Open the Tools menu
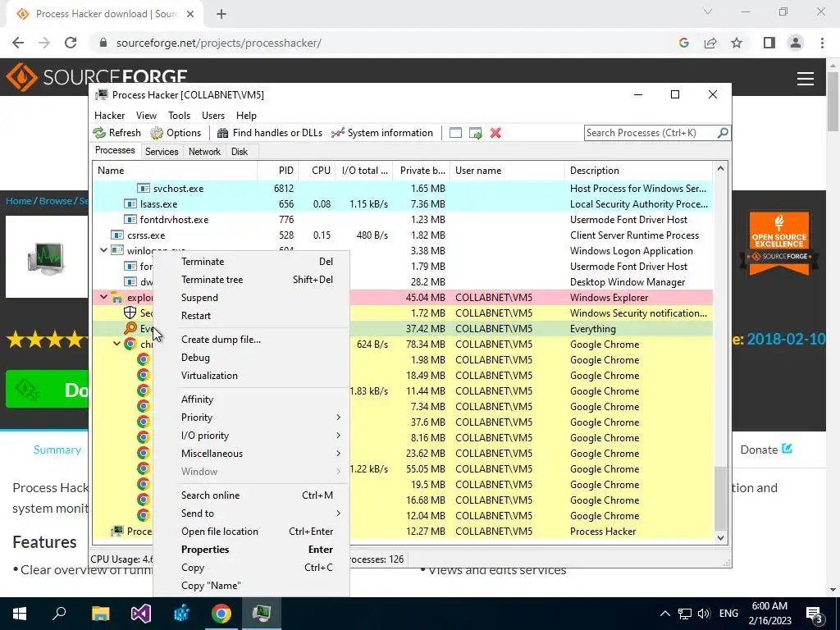840x630 pixels. point(179,116)
